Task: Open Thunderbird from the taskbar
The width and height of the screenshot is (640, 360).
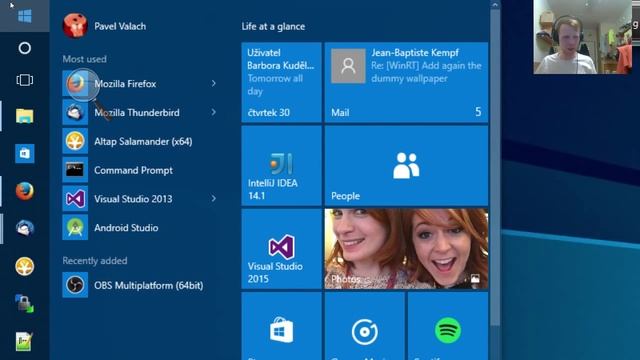Action: (x=24, y=229)
